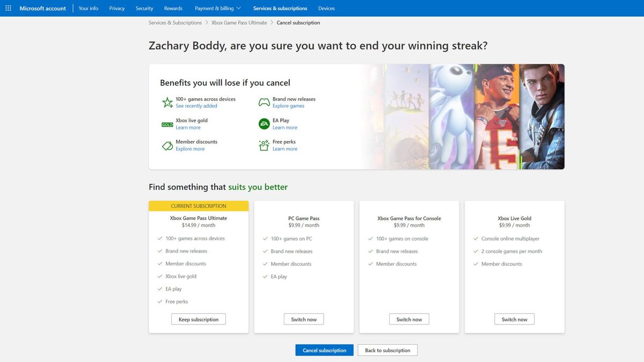This screenshot has width=644, height=362.
Task: Click the discount tag icon beside Member discounts
Action: coord(166,144)
